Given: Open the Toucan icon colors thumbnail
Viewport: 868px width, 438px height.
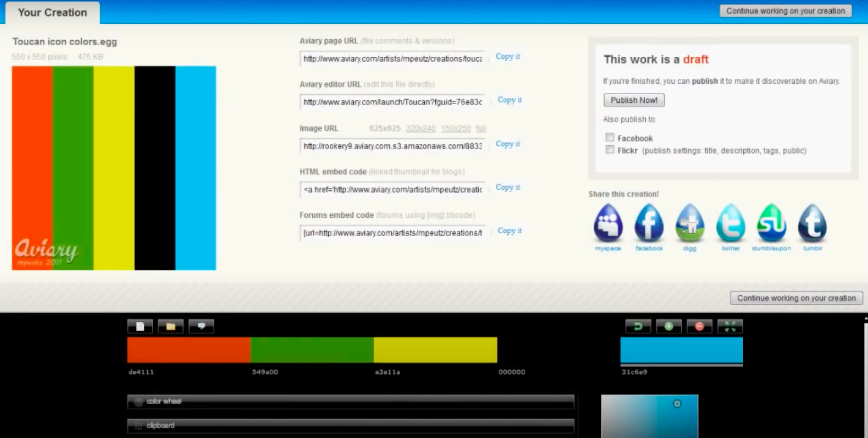Looking at the screenshot, I should (114, 168).
